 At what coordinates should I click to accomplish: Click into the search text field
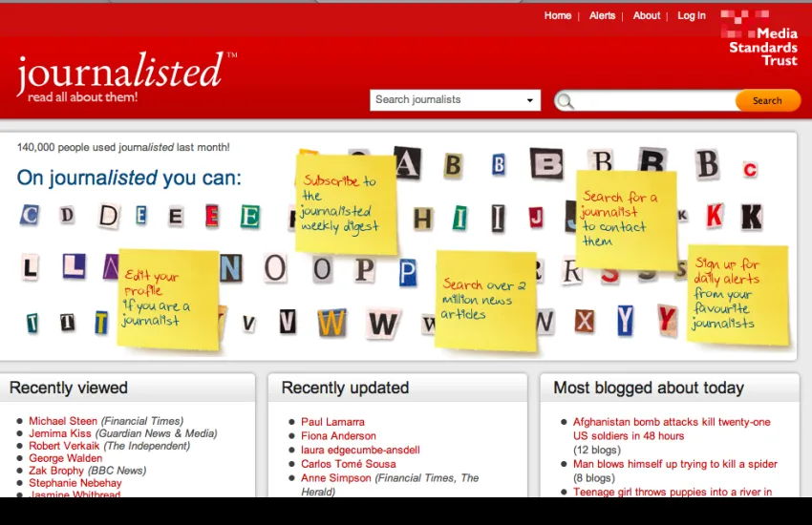(655, 101)
